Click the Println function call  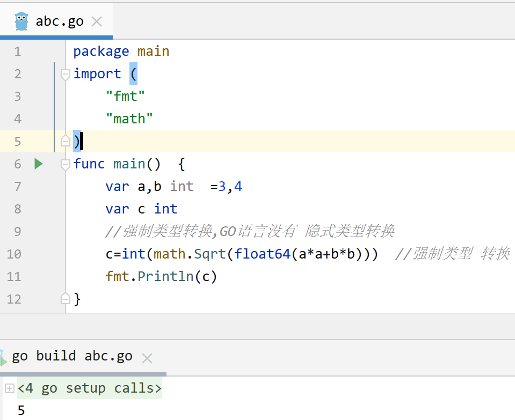[x=166, y=276]
